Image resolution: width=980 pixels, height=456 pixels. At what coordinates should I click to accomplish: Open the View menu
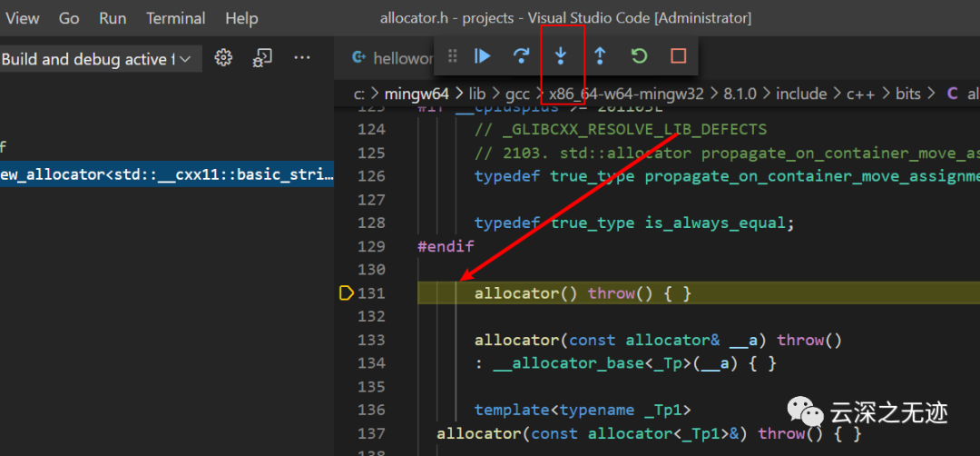[22, 18]
